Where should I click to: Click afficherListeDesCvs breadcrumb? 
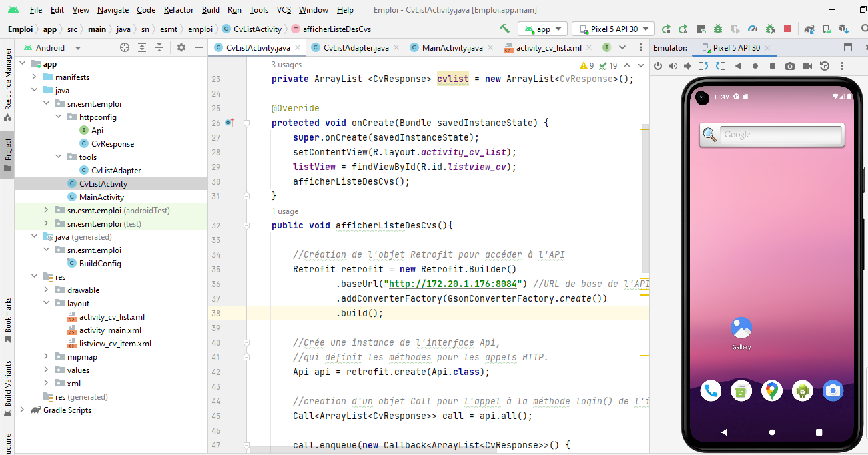coord(331,29)
